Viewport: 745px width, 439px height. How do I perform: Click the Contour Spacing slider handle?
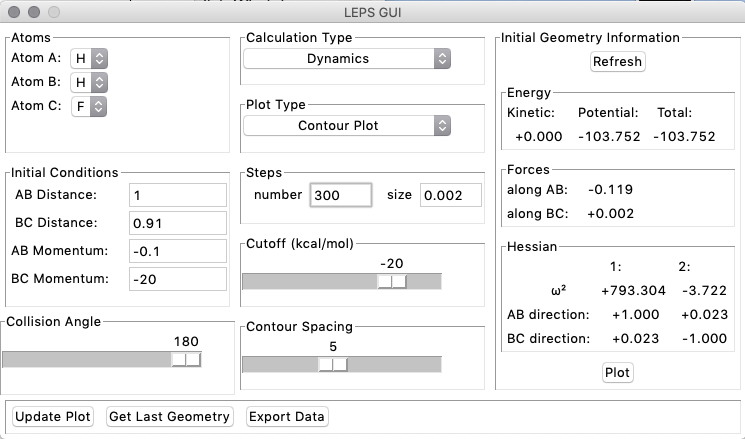(332, 365)
